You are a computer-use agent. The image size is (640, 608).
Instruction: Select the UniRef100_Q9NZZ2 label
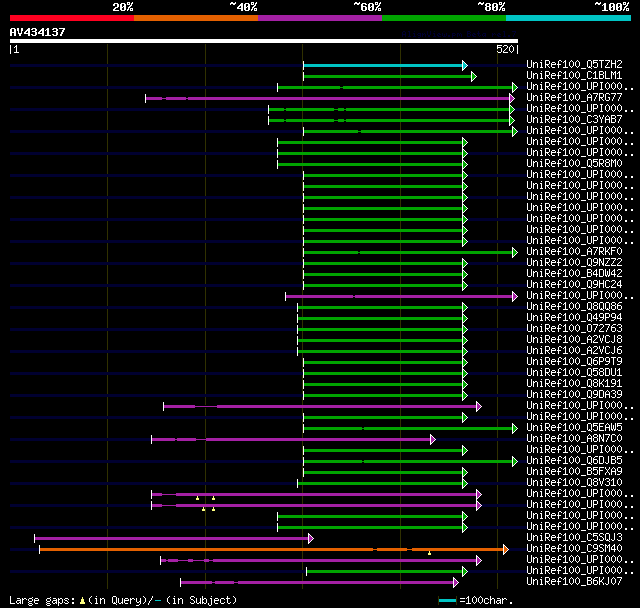point(574,263)
